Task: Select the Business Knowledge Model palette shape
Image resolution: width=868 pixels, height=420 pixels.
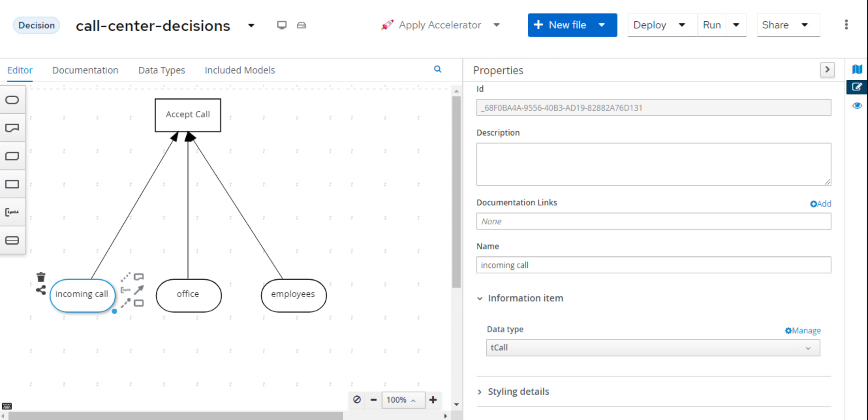Action: [12, 156]
